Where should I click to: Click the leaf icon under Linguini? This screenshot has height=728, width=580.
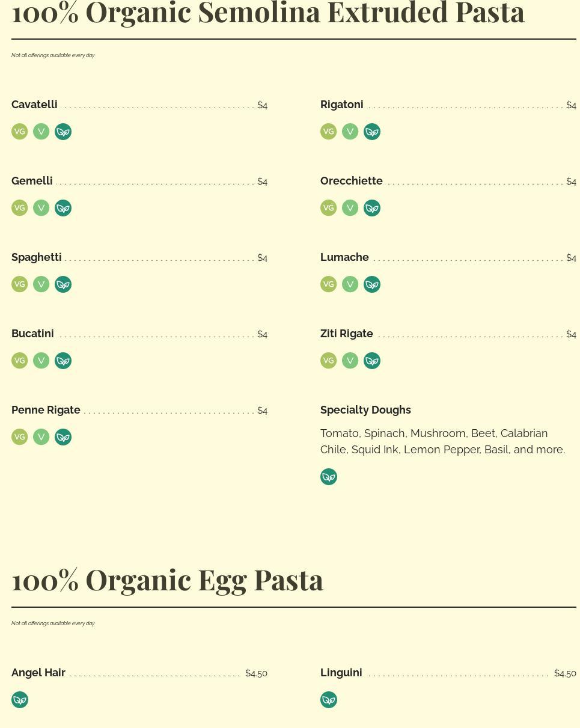pos(329,700)
